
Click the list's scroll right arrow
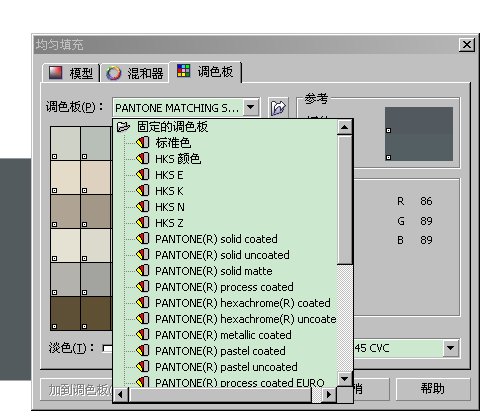pos(329,395)
